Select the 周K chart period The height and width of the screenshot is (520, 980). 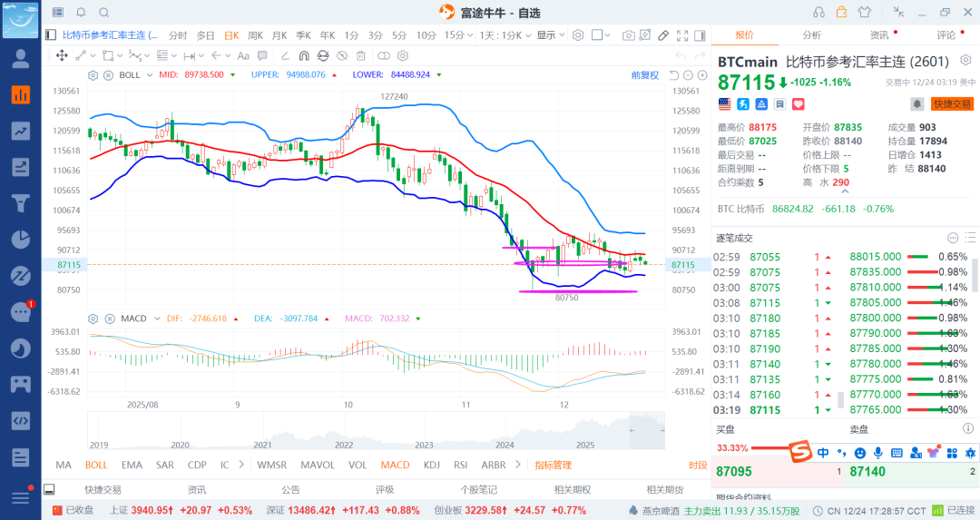pos(255,35)
